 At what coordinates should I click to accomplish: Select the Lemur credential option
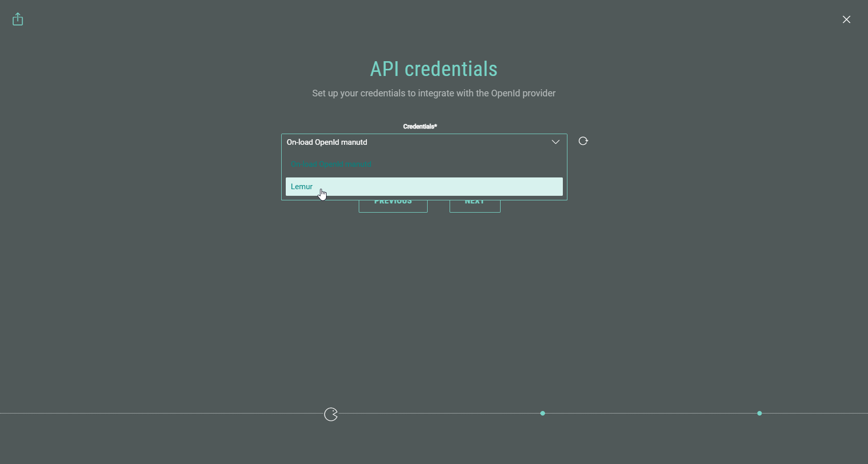tap(302, 187)
